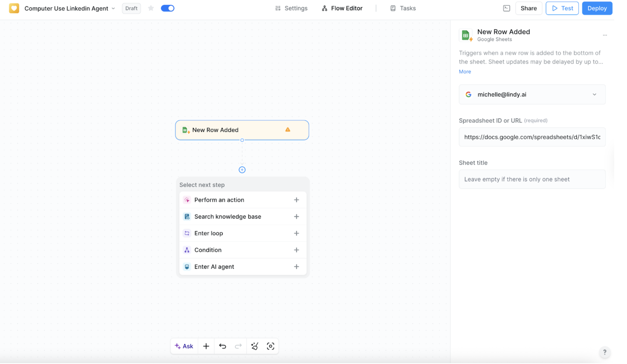Viewport: 627px width, 364px height.
Task: Click the warning icon on New Row Added node
Action: point(288,130)
